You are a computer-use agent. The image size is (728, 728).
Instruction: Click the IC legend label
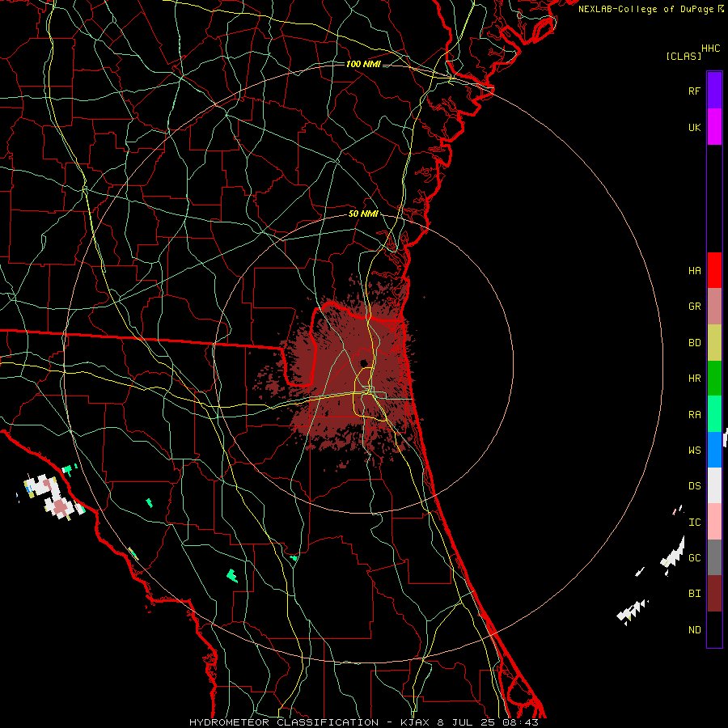point(694,523)
